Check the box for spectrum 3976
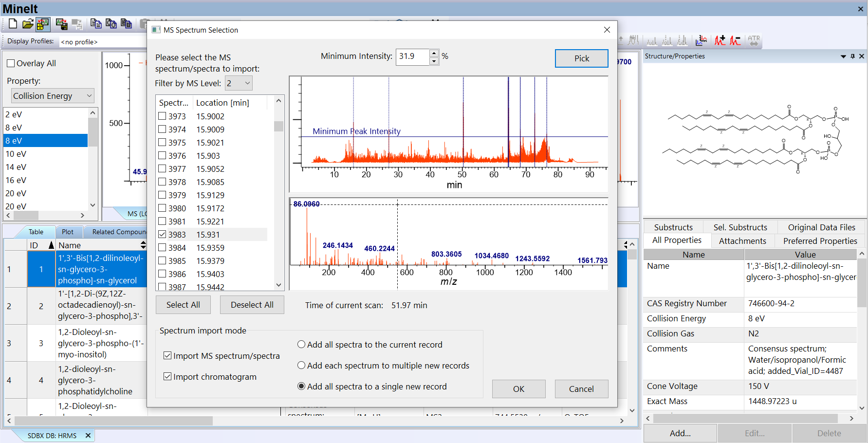 pos(163,156)
